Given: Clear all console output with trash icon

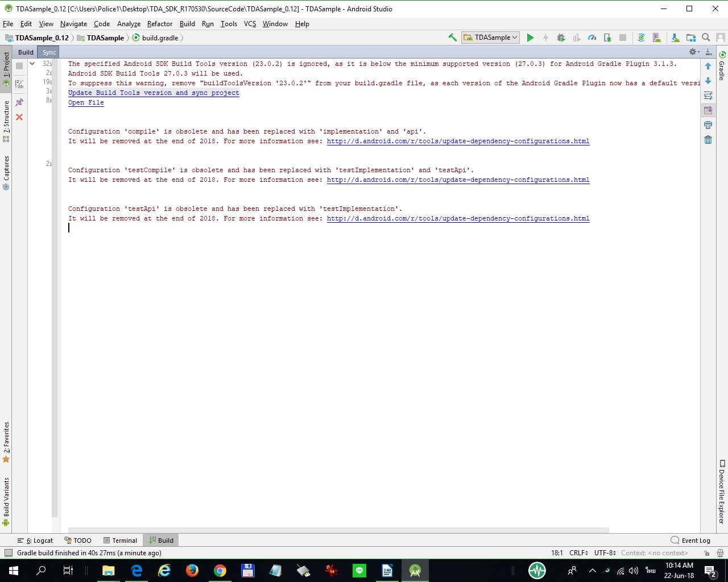Looking at the screenshot, I should (x=708, y=140).
